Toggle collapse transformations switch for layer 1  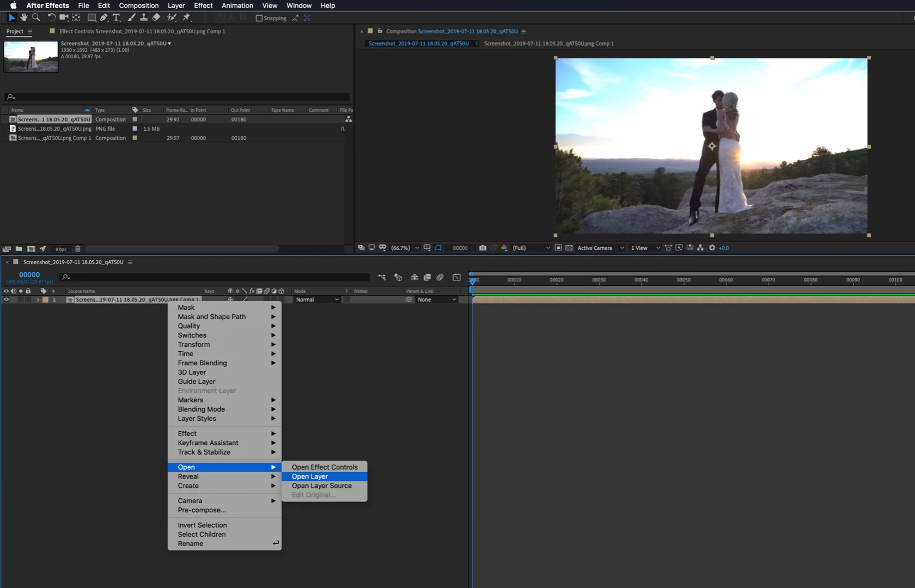coord(237,299)
